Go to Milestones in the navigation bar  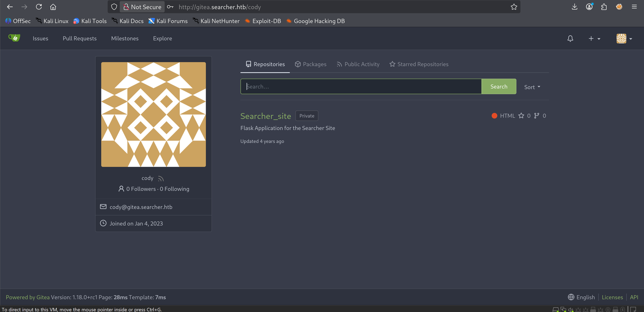[x=125, y=38]
